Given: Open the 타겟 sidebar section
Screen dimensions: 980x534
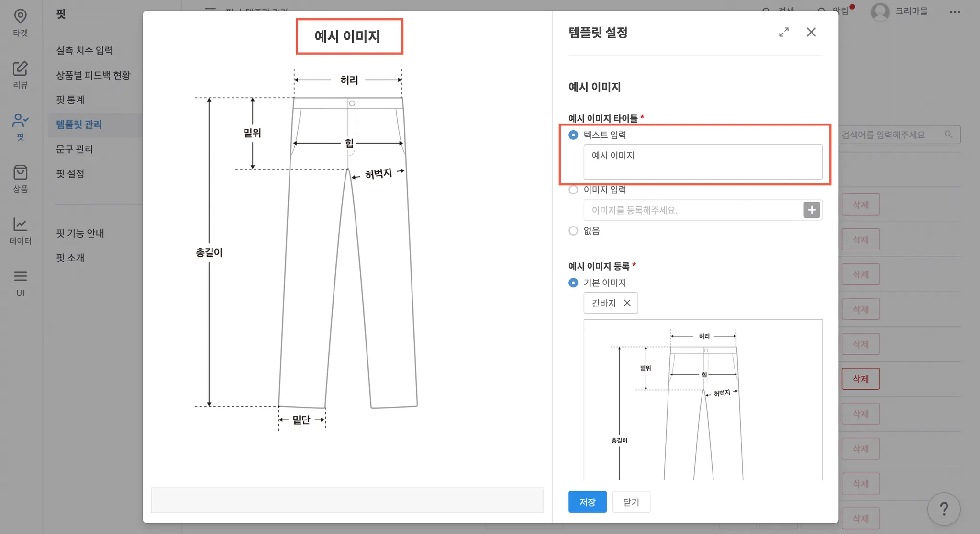Looking at the screenshot, I should pyautogui.click(x=20, y=23).
